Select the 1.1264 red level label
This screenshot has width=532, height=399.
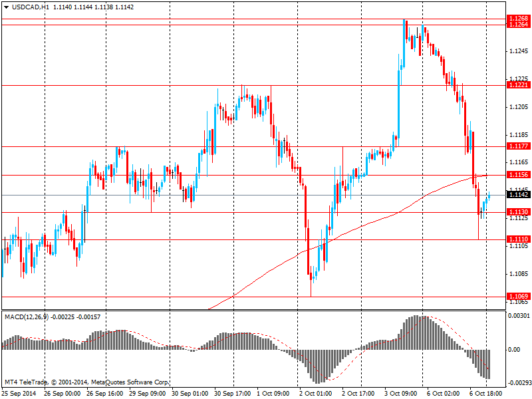tap(519, 25)
